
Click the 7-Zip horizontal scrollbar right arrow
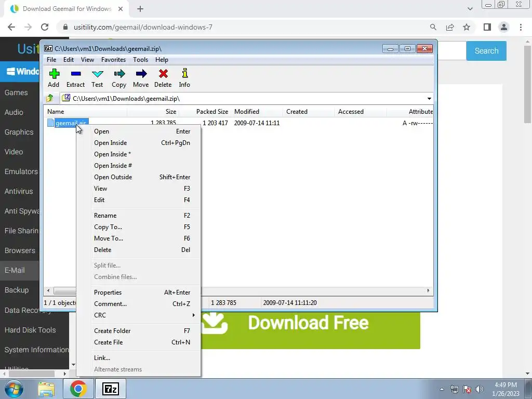tap(428, 290)
